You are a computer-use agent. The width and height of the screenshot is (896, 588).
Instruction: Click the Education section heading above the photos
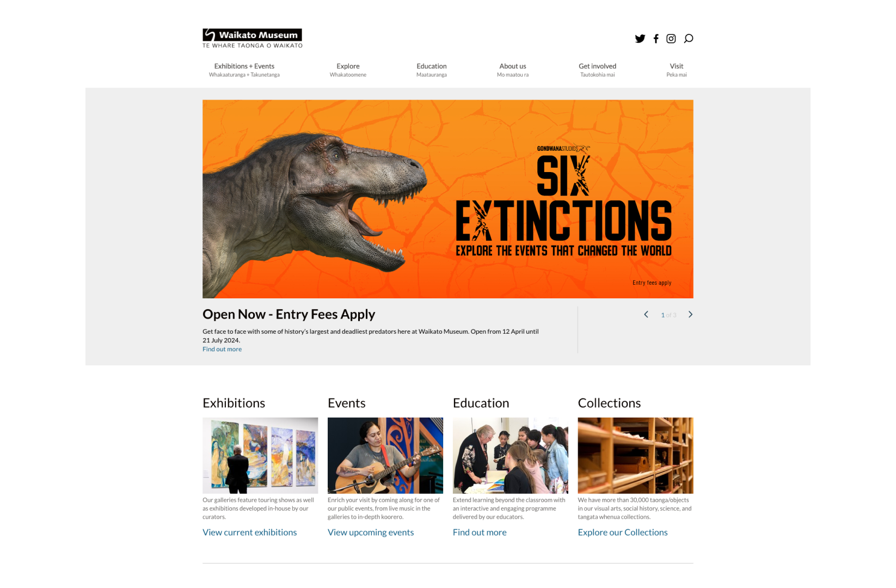[481, 403]
